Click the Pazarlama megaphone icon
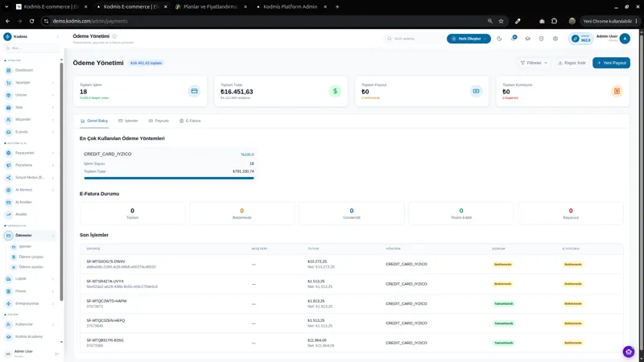 9,165
